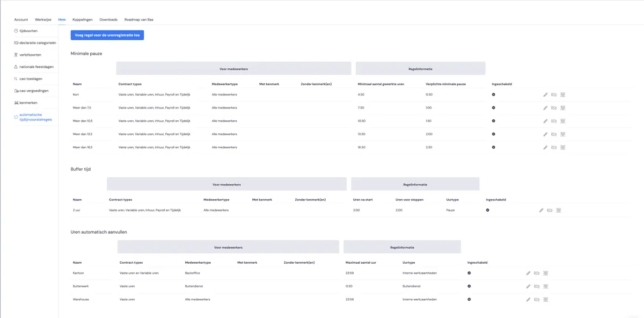The width and height of the screenshot is (644, 318).
Task: Click the 'Kort' name cell
Action: [76, 95]
